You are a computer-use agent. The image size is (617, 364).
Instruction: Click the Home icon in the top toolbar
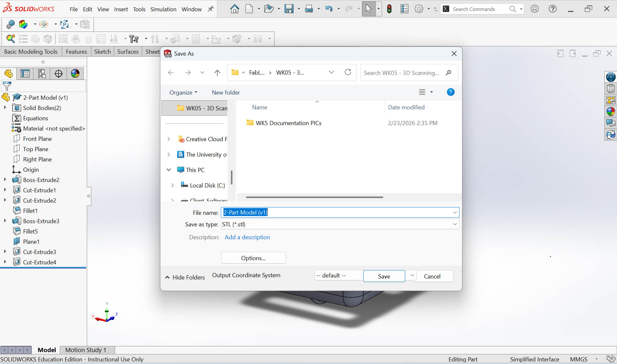[x=234, y=9]
